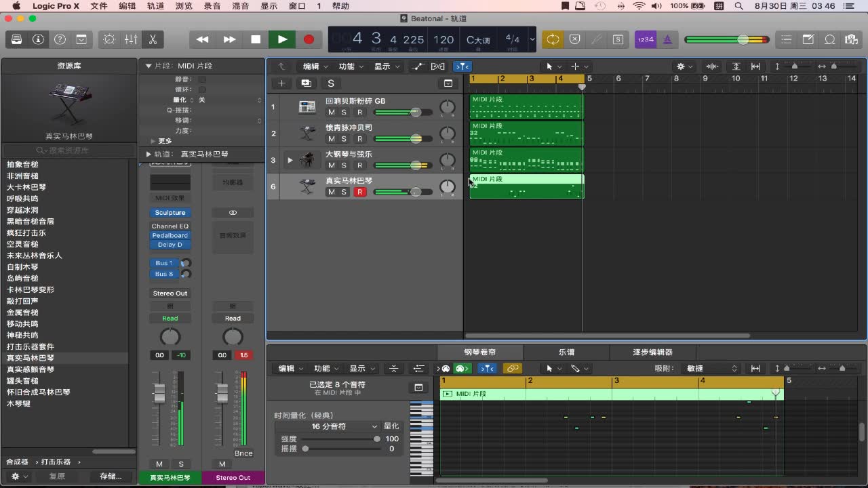Collapse the 片段: MIDI 片段 inspector section
The width and height of the screenshot is (868, 488).
pos(149,66)
